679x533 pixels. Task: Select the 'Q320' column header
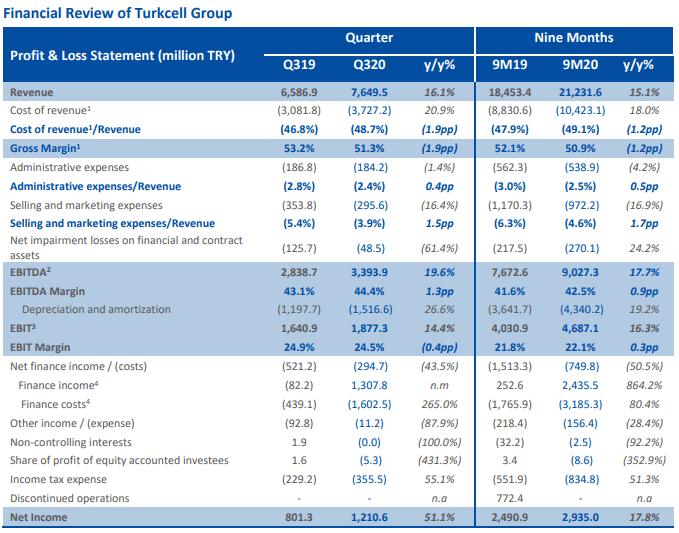coord(369,65)
